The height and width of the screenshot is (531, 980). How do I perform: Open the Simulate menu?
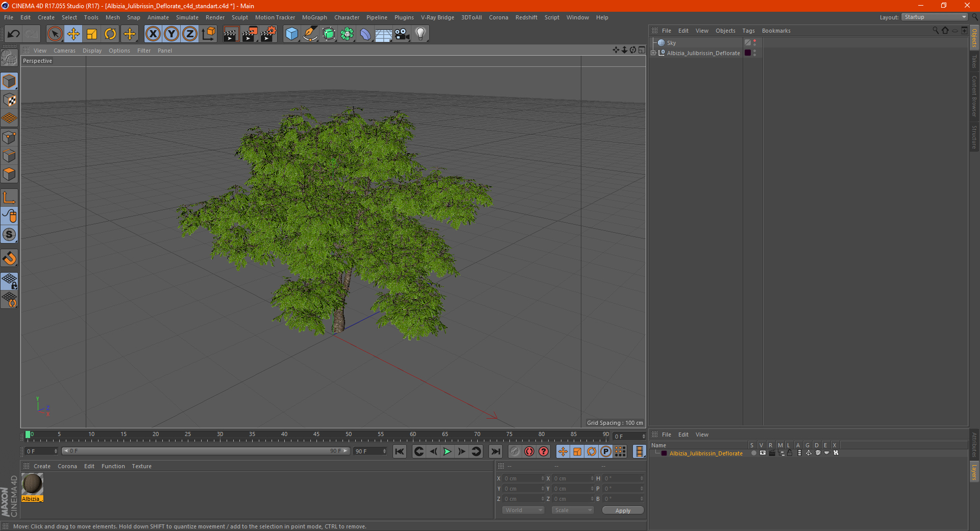pos(187,17)
